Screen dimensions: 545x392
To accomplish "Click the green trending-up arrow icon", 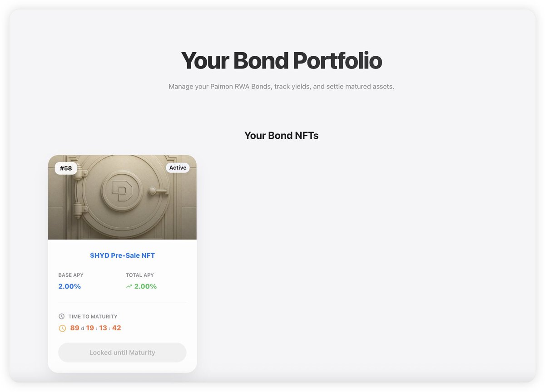I will point(129,286).
